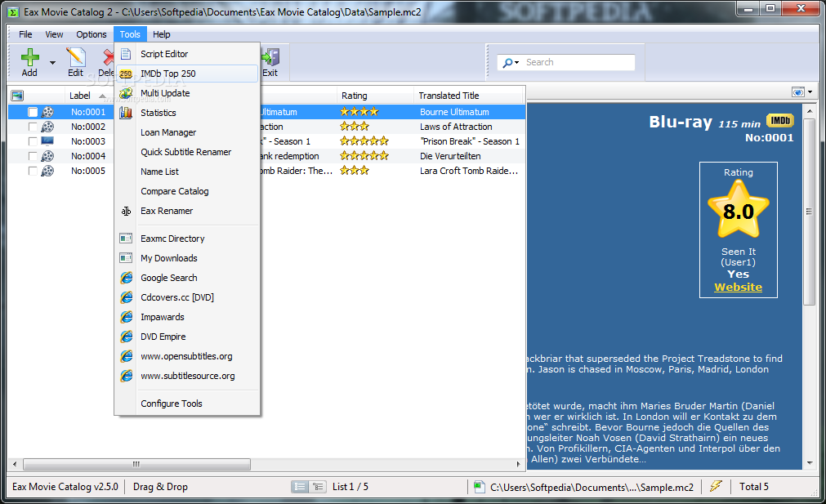Choose Quick Subtitle Renamer
Screen dimensions: 826x504
187,152
